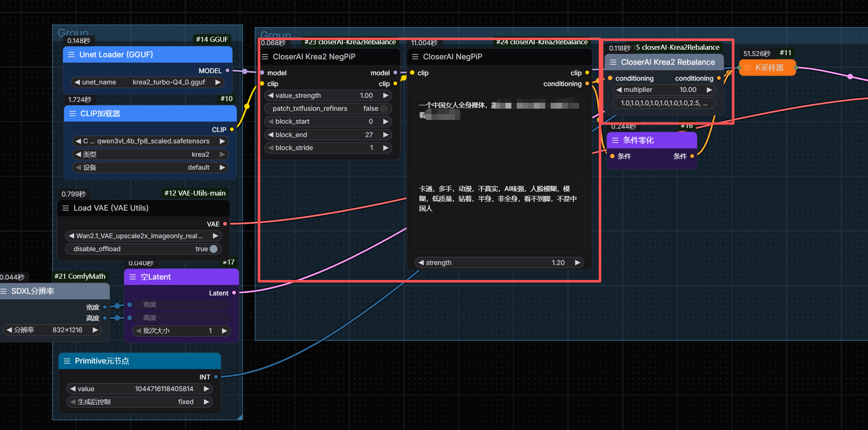Click the Primitive元节点 node menu icon

pos(67,361)
